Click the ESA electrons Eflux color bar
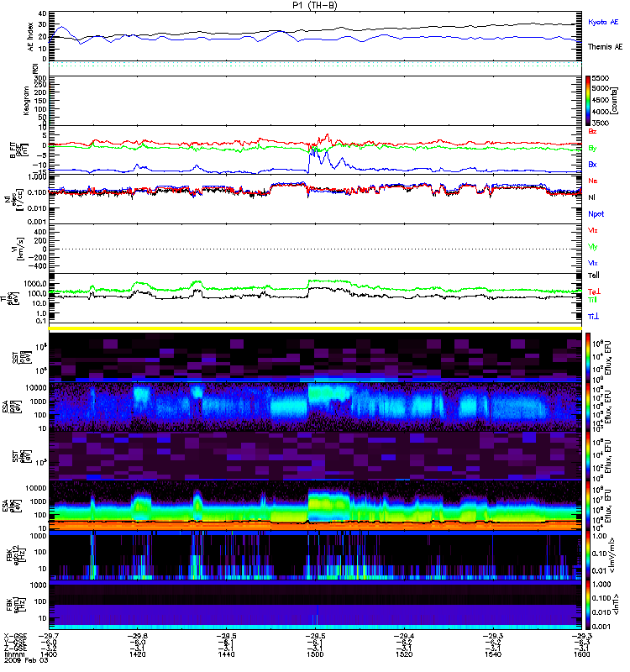 588,506
